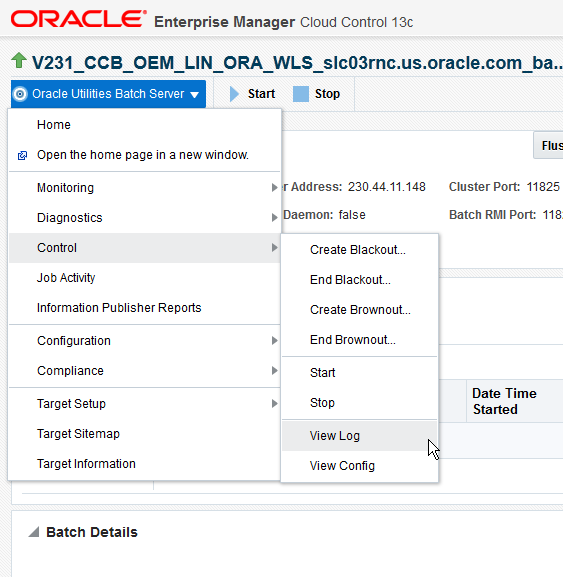Select Start in the Control submenu

[x=360, y=373]
